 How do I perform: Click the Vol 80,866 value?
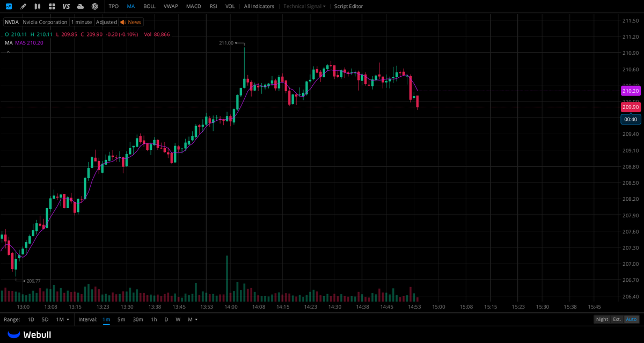157,34
